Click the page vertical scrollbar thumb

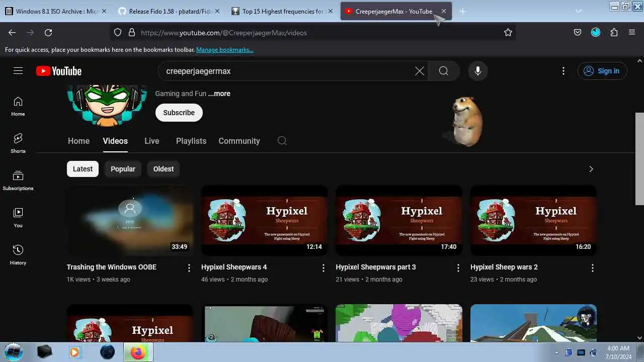pyautogui.click(x=639, y=158)
